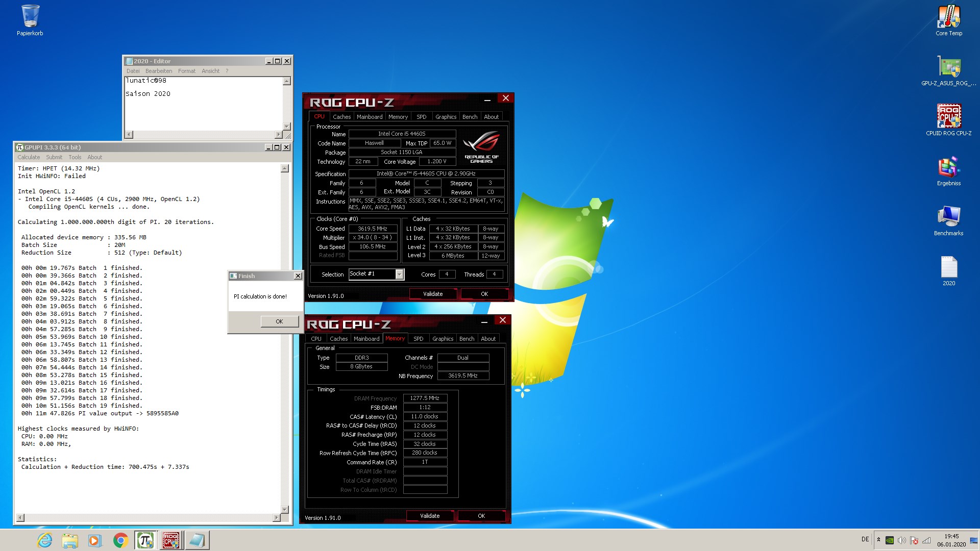Open SPD tab in upper CPU-Z window
980x551 pixels.
422,117
